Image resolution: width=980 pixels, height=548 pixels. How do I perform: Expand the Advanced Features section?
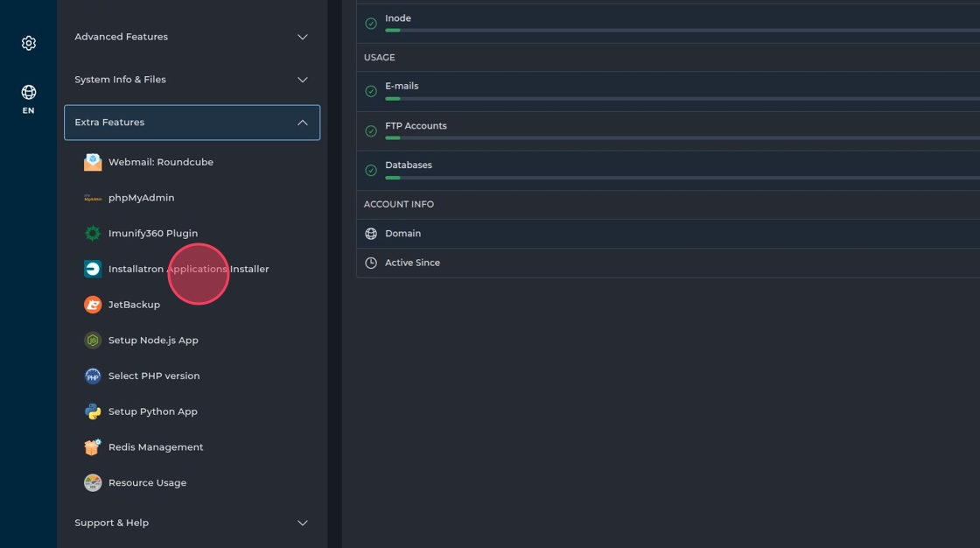192,37
